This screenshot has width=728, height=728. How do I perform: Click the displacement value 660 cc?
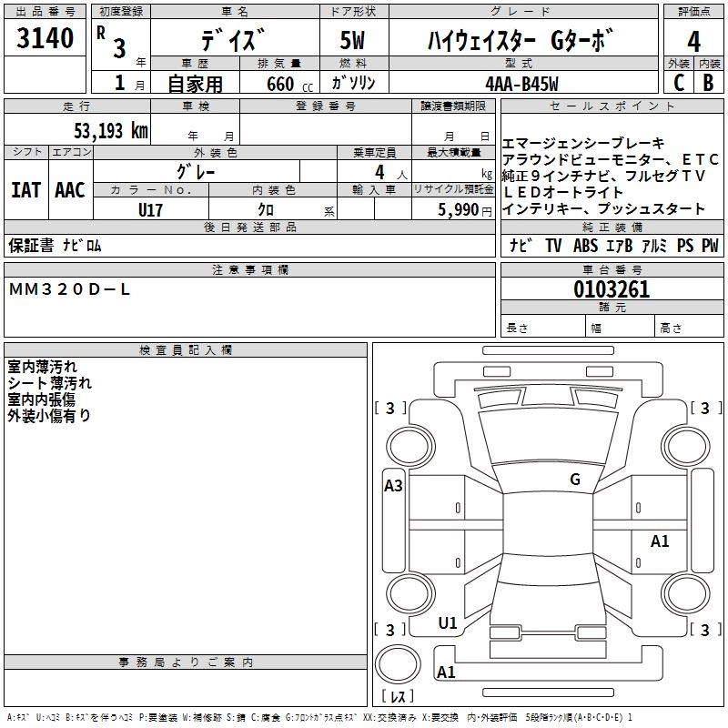point(289,85)
